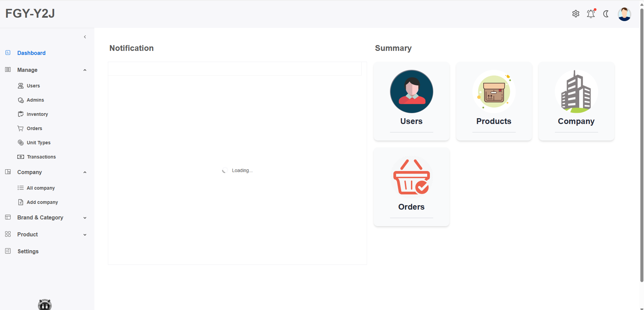Viewport: 644px width, 310px height.
Task: Click the Products box icon card
Action: [x=494, y=91]
